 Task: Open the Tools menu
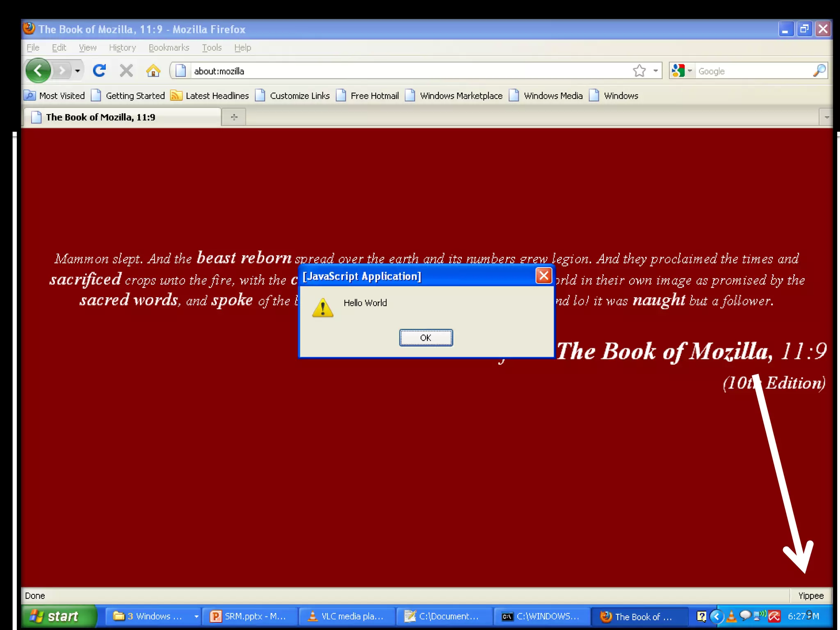[211, 48]
